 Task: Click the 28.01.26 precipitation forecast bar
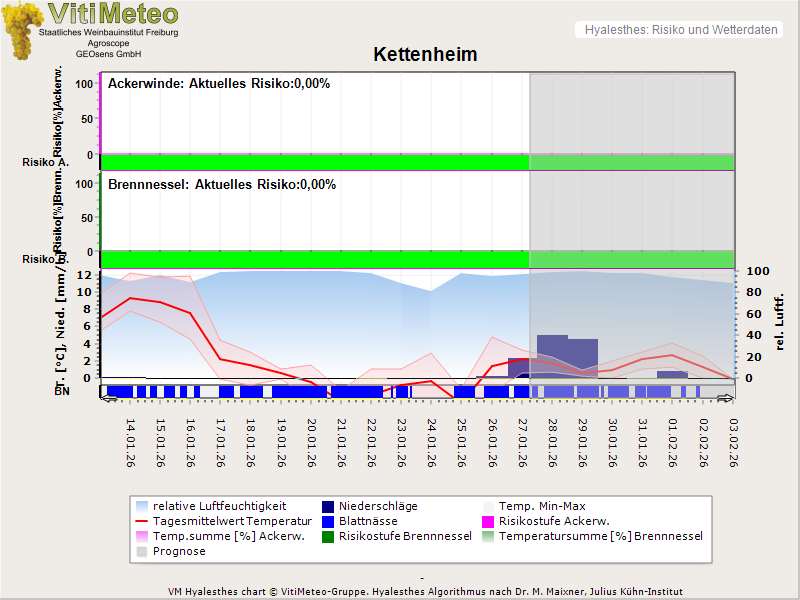point(552,355)
